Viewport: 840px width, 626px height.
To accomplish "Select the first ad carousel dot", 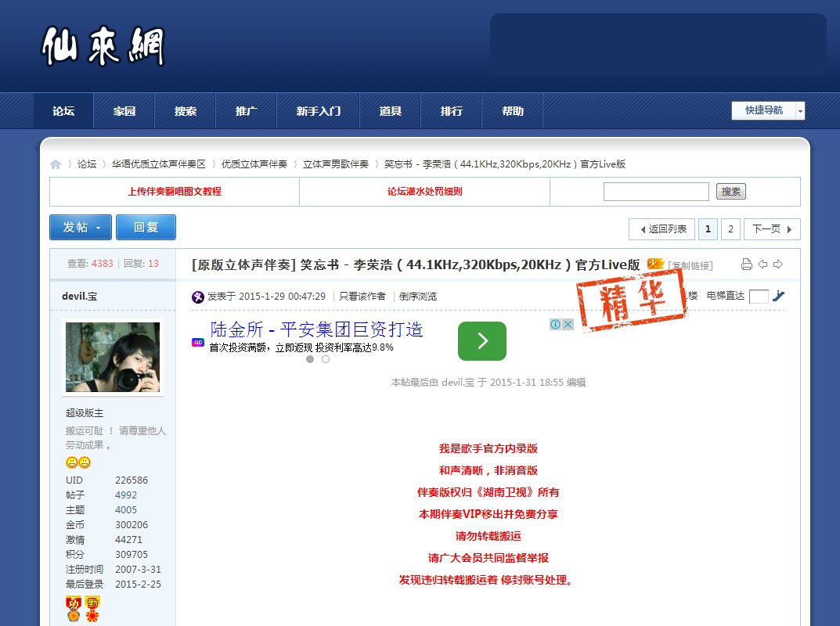I will 310,359.
